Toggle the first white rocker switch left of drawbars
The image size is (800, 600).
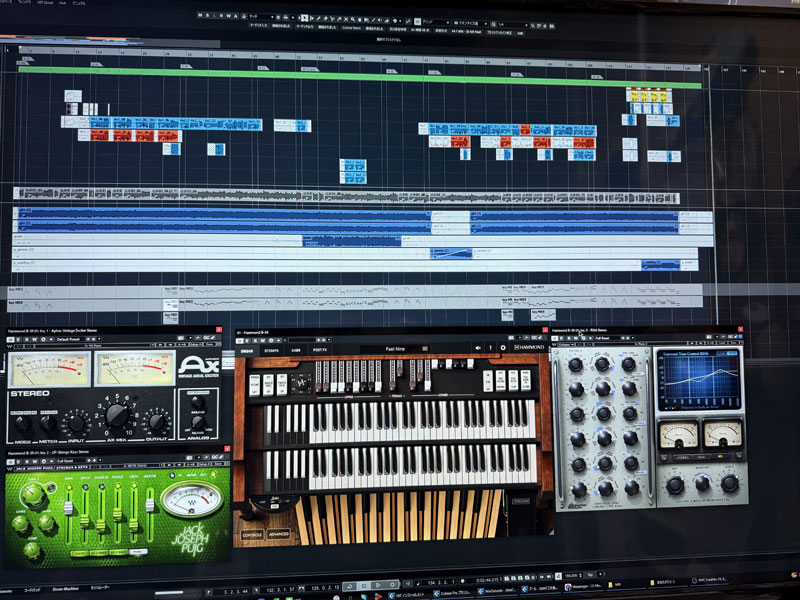255,385
